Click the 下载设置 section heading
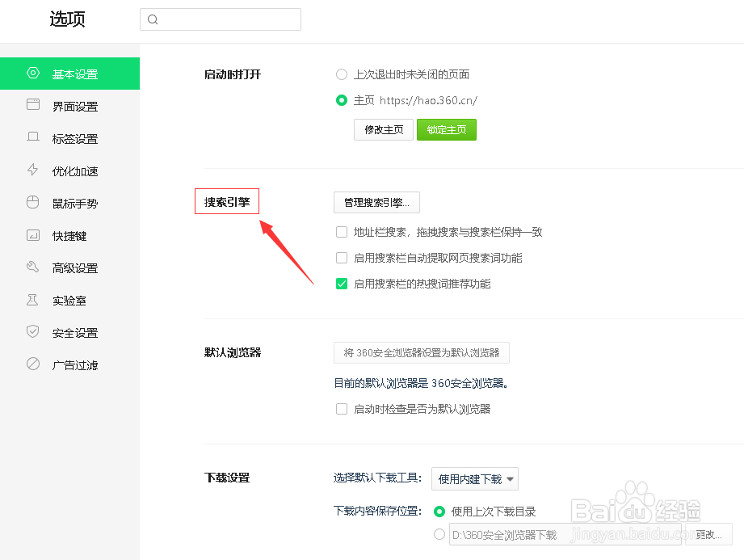Viewport: 744px width, 560px height. [227, 478]
